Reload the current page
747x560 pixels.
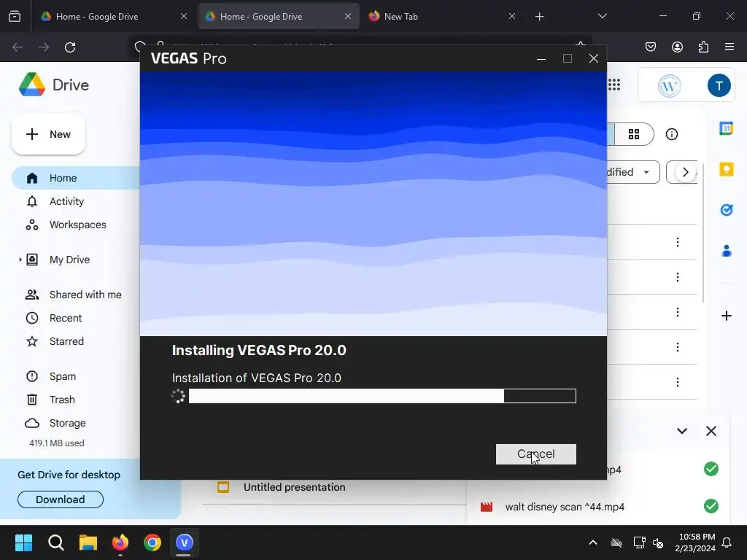point(70,47)
